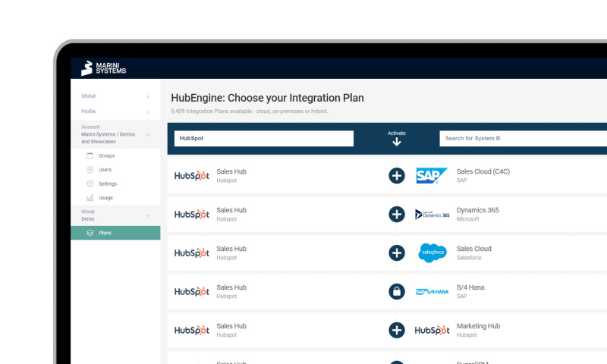Click the Microsoft Dynamics 365 logo
This screenshot has width=607, height=364.
(432, 215)
